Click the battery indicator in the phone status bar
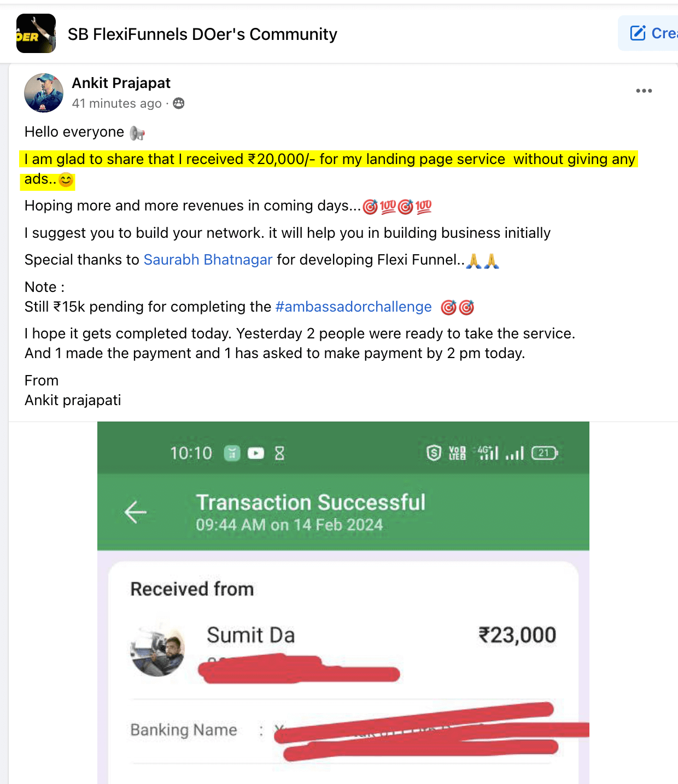 544,453
